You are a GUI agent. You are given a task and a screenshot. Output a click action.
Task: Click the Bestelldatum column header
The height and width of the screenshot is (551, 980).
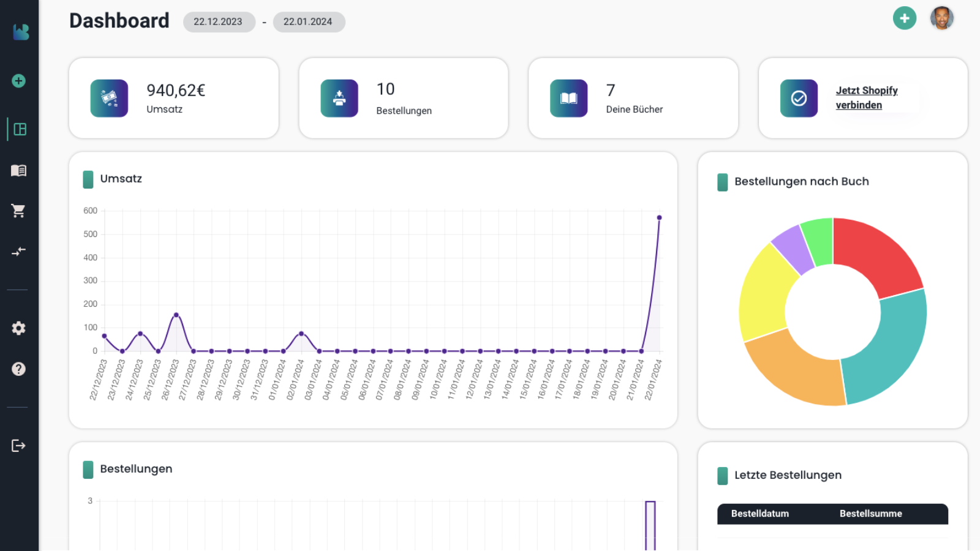760,514
